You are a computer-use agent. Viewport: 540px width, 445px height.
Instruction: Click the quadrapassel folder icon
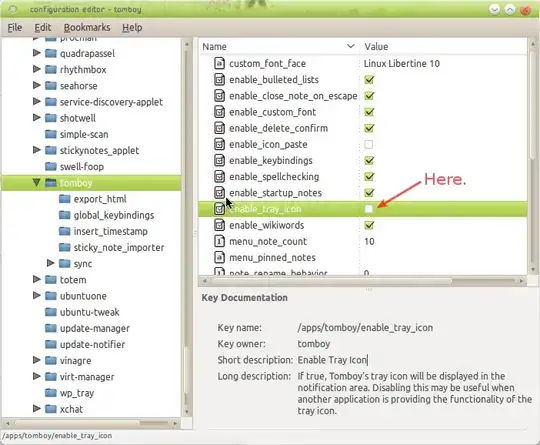[x=51, y=53]
